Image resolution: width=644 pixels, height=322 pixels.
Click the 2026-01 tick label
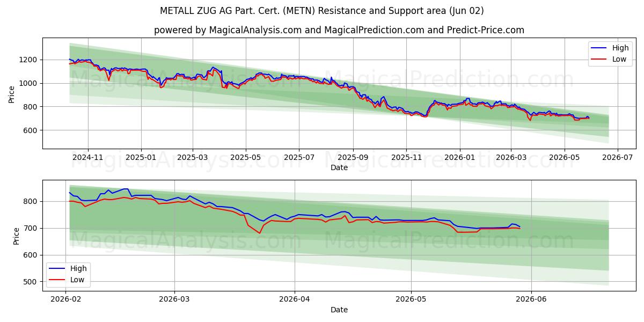[x=459, y=157]
